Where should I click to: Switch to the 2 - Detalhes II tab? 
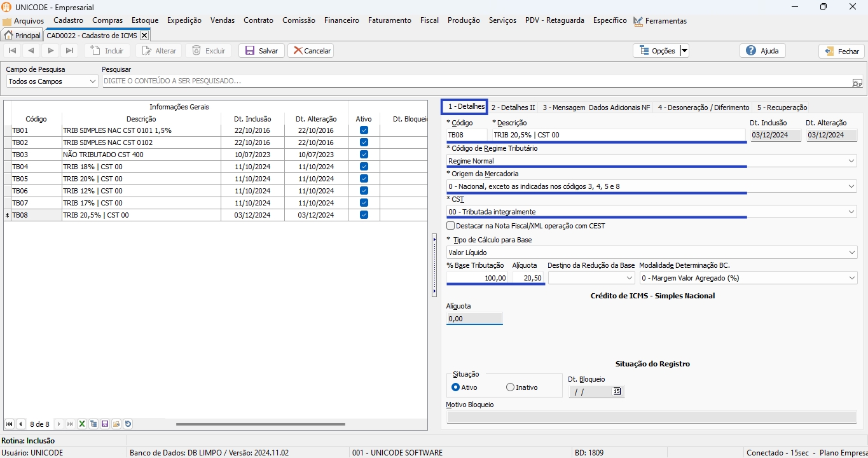coord(513,108)
